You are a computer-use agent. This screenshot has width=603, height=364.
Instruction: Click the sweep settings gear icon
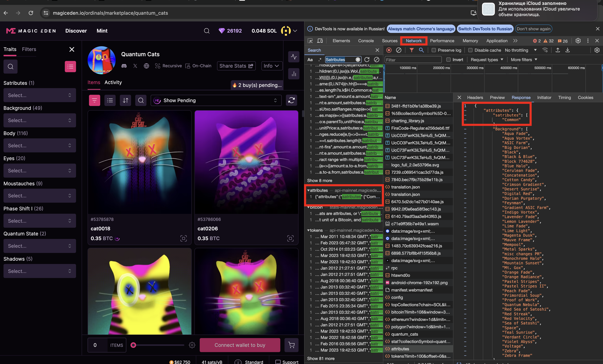(192, 345)
